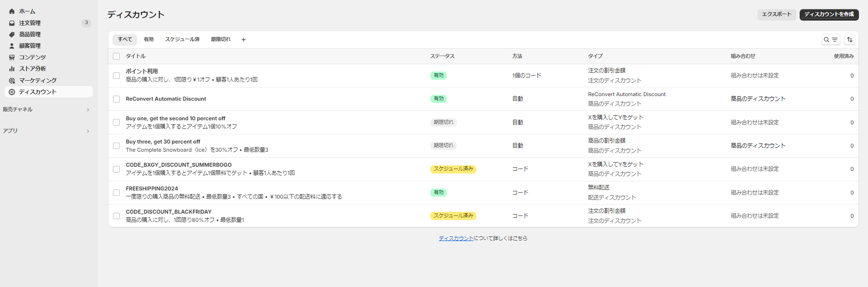Viewport: 868px width, 287px height.
Task: Click the Marketing (マーケティング) target icon
Action: [x=12, y=81]
